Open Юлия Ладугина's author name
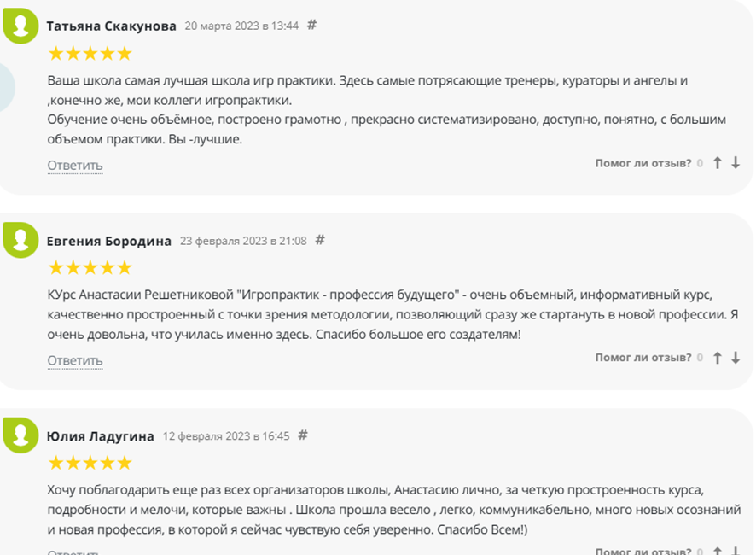The image size is (756, 555). [101, 436]
